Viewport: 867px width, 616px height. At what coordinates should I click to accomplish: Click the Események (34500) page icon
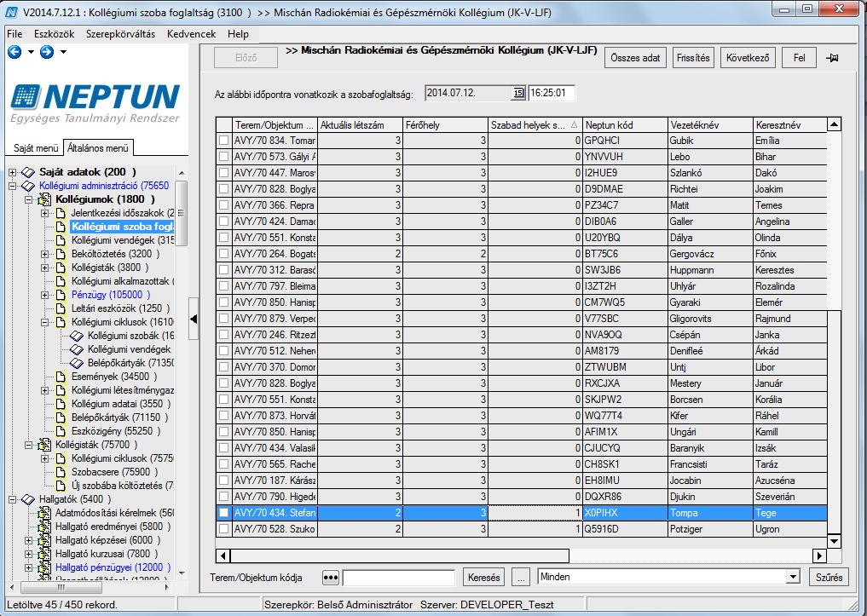pos(61,377)
